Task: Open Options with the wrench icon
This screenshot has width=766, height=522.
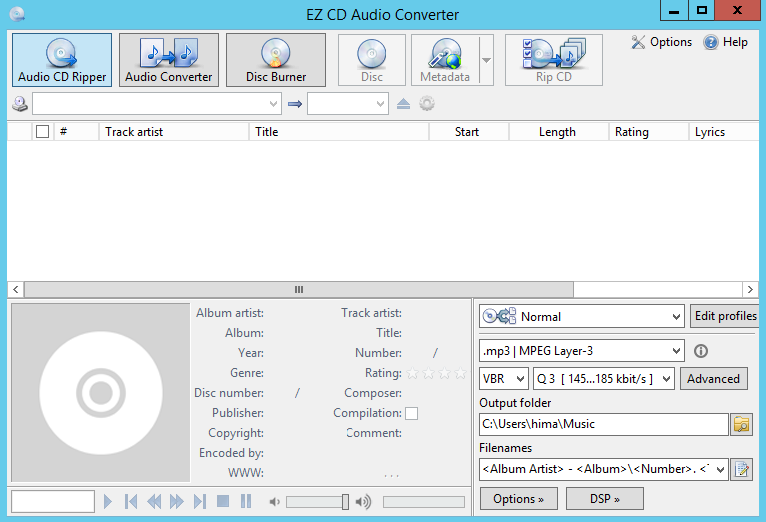Action: (661, 42)
